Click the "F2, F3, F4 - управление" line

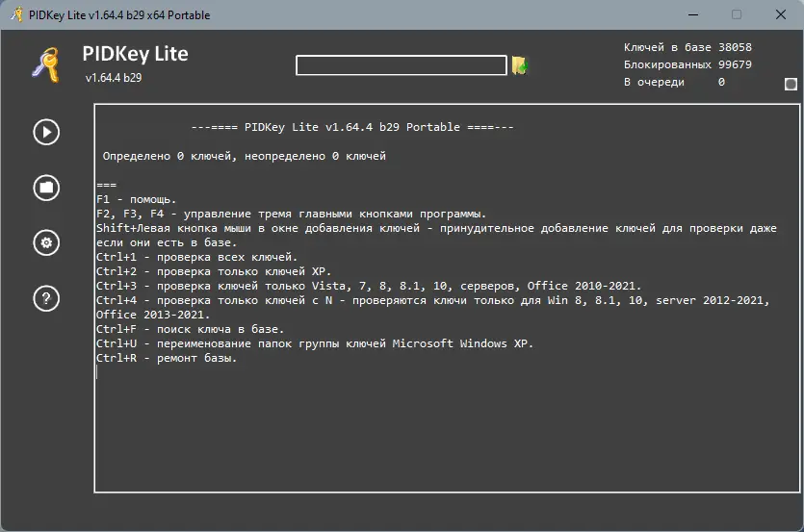coord(291,214)
